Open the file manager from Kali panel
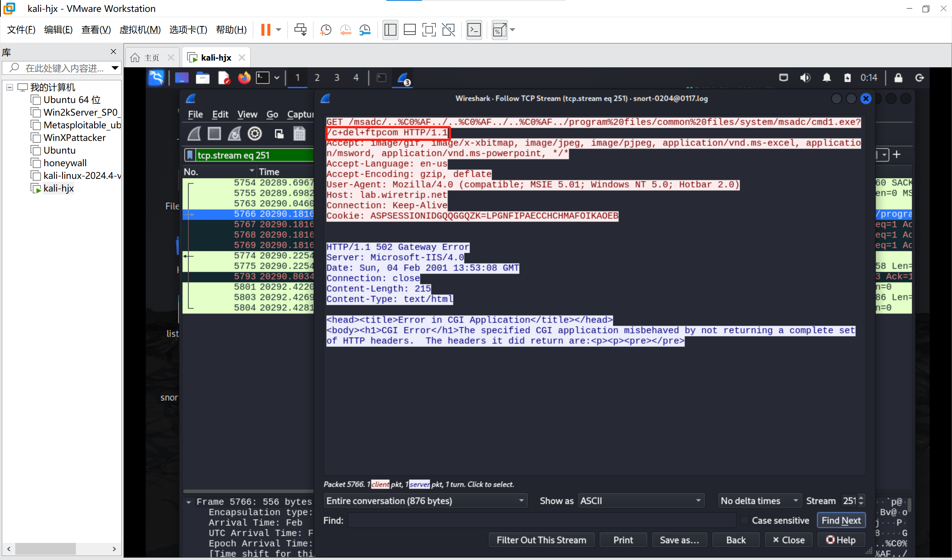 click(203, 78)
